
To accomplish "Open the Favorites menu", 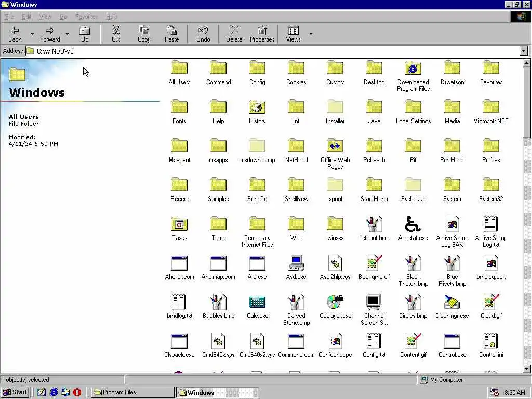I will 86,17.
